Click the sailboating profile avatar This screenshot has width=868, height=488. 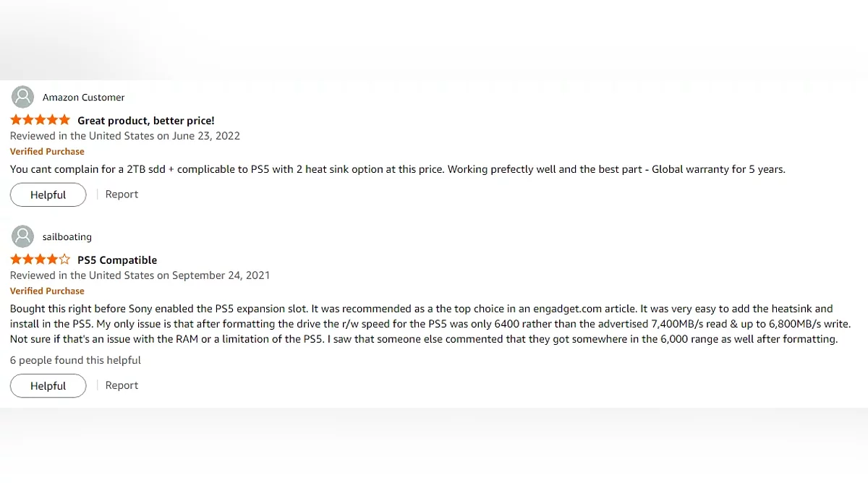(23, 236)
